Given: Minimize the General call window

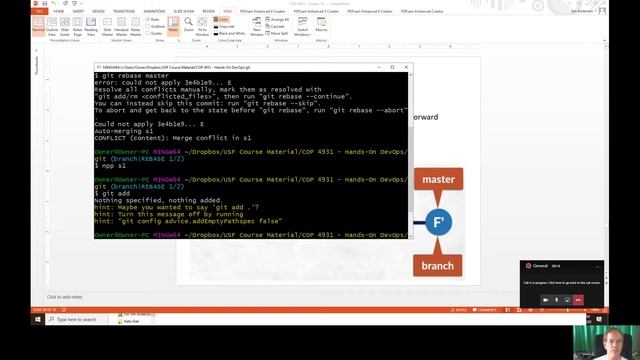Looking at the screenshot, I should [x=598, y=266].
